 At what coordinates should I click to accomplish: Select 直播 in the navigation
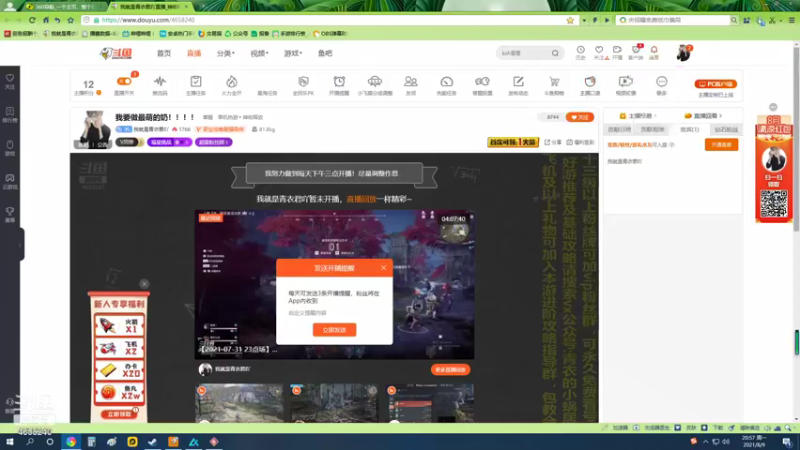[x=194, y=53]
